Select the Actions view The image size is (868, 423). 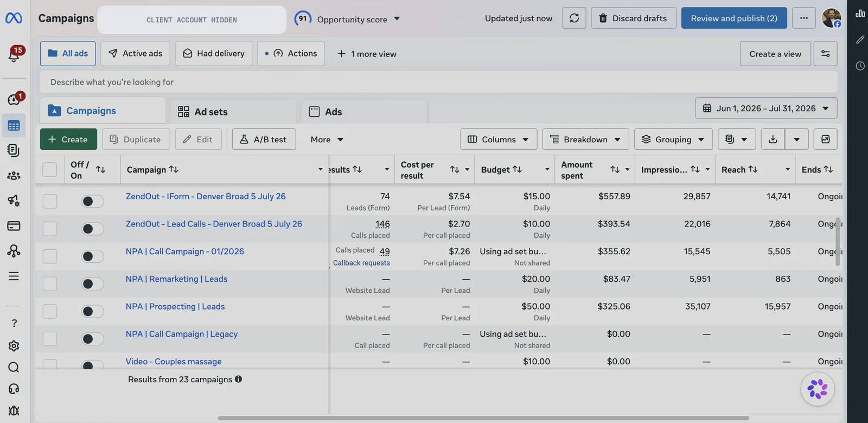(x=291, y=54)
